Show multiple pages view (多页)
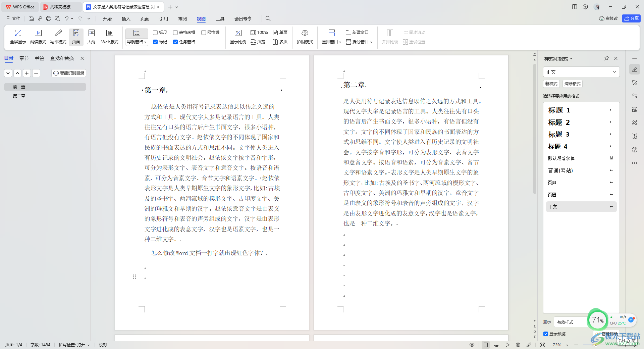This screenshot has width=644, height=349. click(280, 42)
